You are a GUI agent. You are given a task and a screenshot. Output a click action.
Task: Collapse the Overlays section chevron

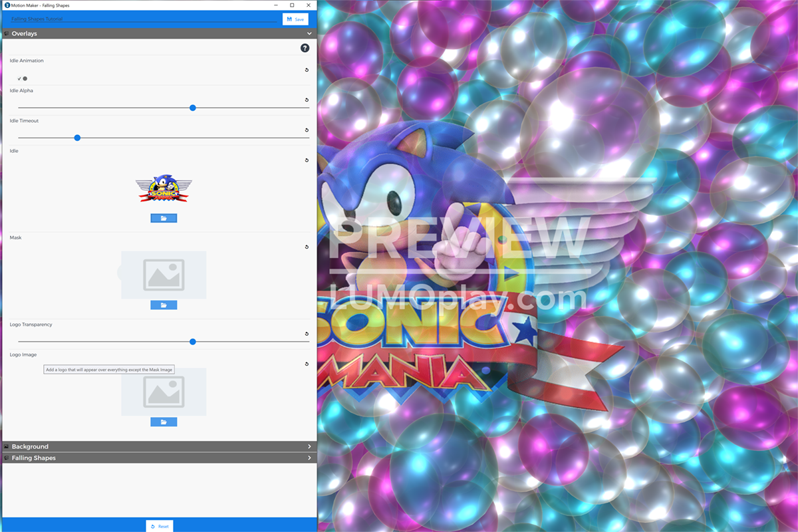(x=309, y=33)
